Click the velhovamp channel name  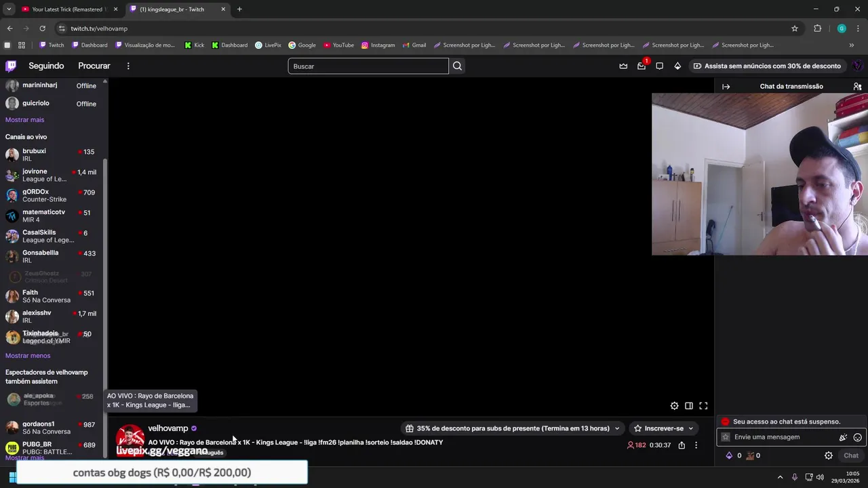tap(168, 428)
